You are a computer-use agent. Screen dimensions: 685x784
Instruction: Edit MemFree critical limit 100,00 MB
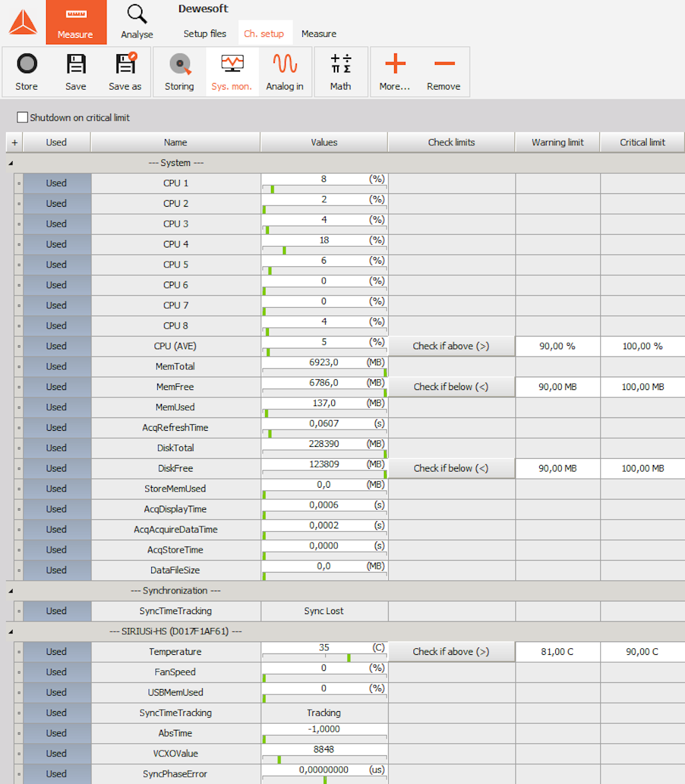pyautogui.click(x=642, y=387)
